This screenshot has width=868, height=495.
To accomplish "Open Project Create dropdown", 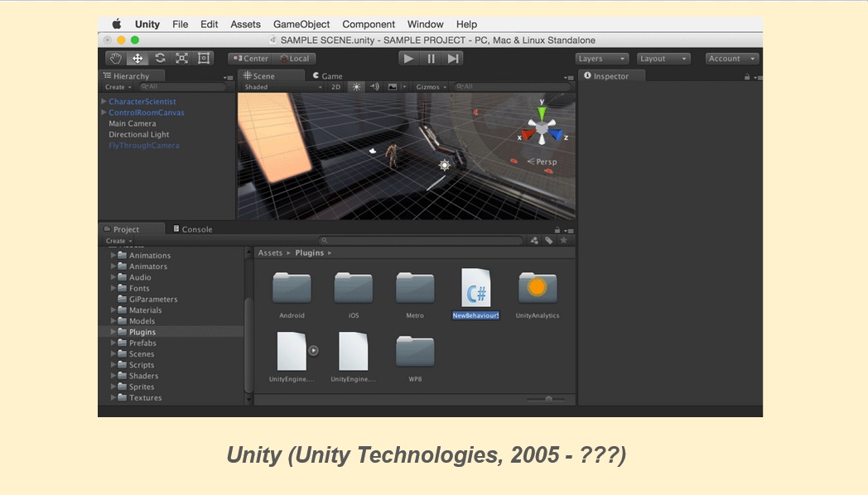I will 118,241.
